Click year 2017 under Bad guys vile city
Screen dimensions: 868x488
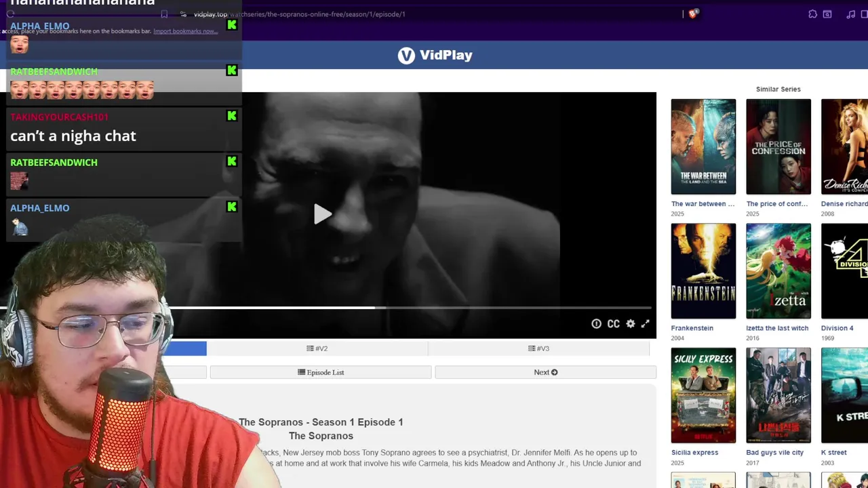753,463
